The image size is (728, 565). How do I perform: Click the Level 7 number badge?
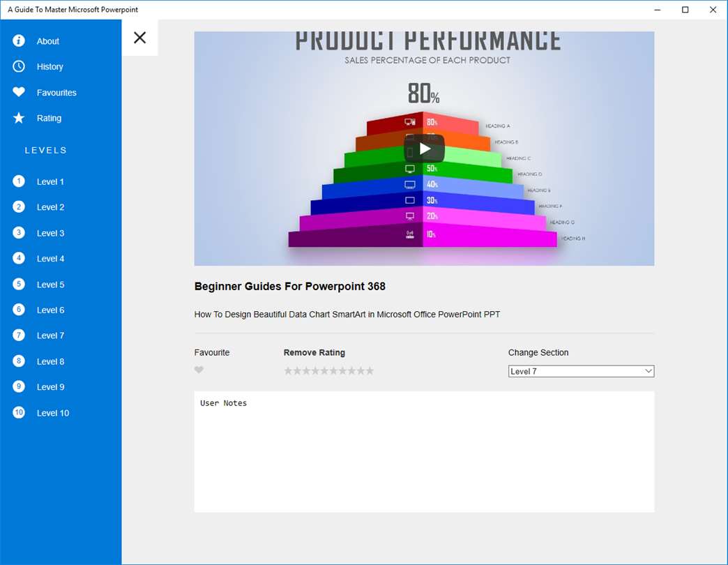click(19, 336)
